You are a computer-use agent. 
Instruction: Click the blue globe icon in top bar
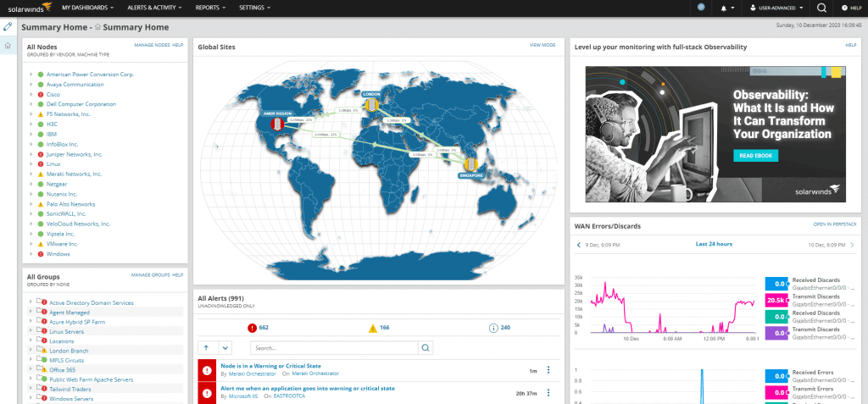pos(701,7)
